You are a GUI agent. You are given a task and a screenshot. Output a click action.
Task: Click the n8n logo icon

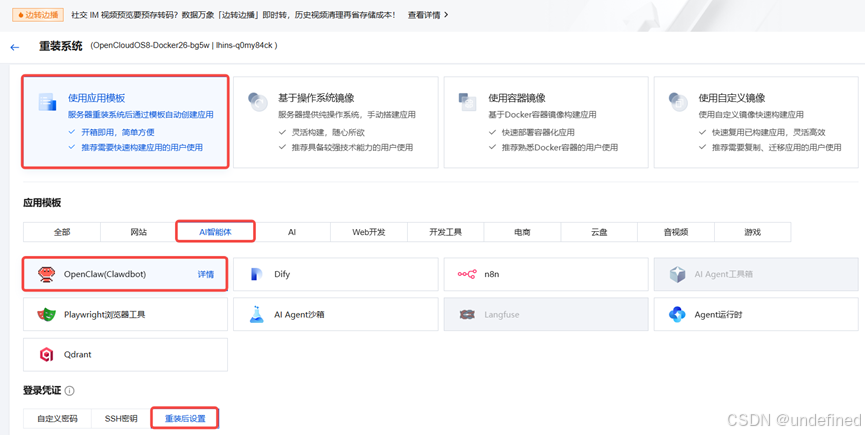click(467, 274)
